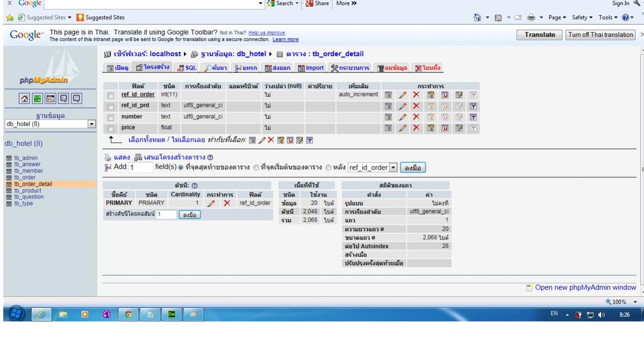The height and width of the screenshot is (362, 644).
Task: Edit the ref_id_order field with pencil icon
Action: point(402,95)
